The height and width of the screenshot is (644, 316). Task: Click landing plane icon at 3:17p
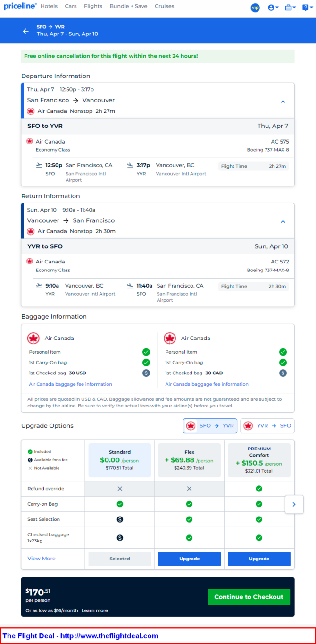130,165
